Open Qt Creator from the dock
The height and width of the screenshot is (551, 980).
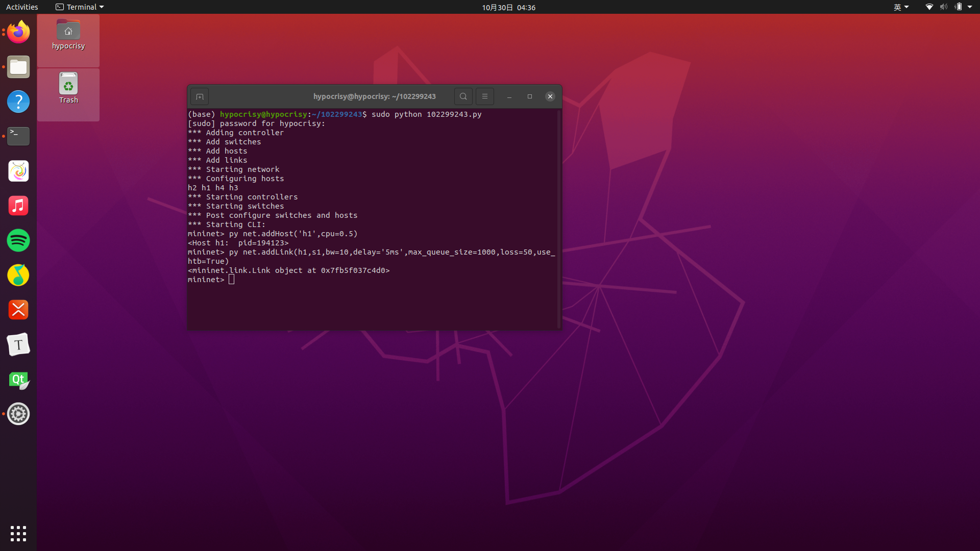[x=18, y=380]
